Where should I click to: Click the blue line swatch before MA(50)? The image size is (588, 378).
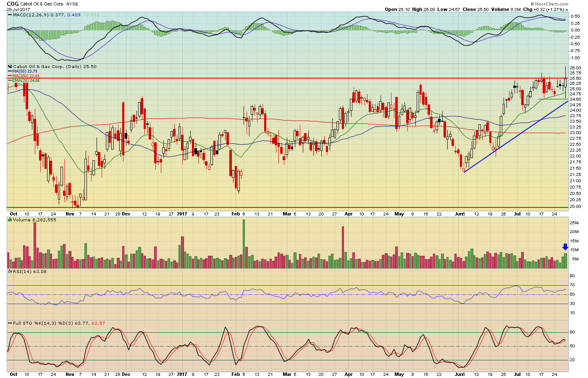(10, 71)
